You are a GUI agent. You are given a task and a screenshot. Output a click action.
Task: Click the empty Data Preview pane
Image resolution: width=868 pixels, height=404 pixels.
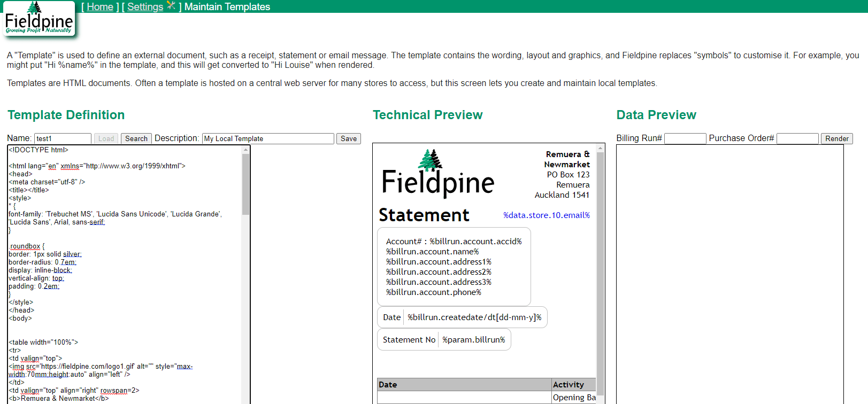730,274
